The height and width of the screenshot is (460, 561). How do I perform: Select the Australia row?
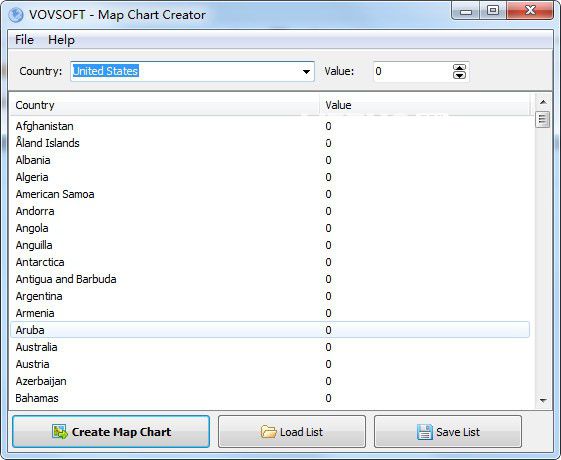pos(270,347)
